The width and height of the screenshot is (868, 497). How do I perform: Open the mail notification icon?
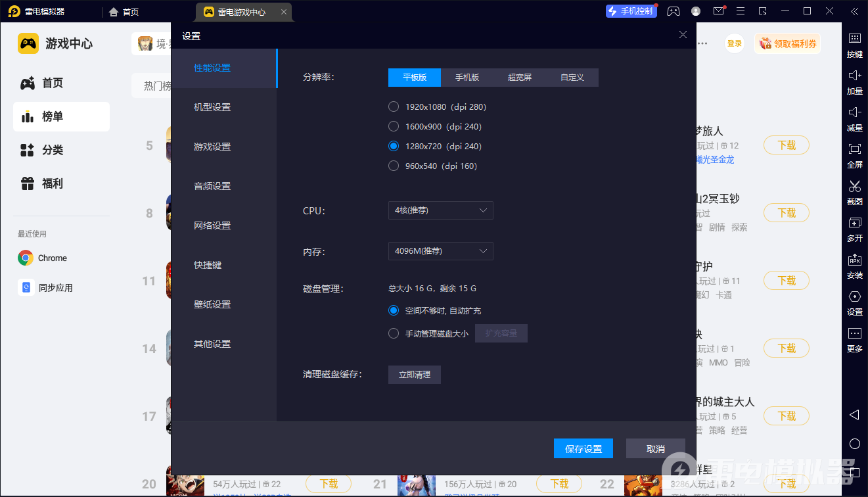tap(718, 11)
